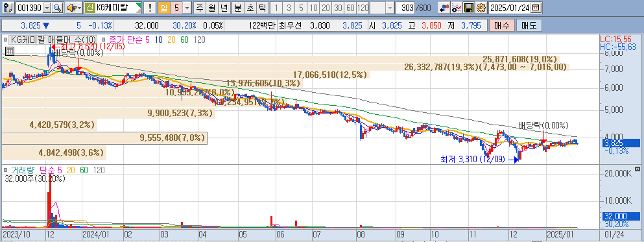Click the LC:15.56 indicator text
644x242 pixels.
(617, 39)
